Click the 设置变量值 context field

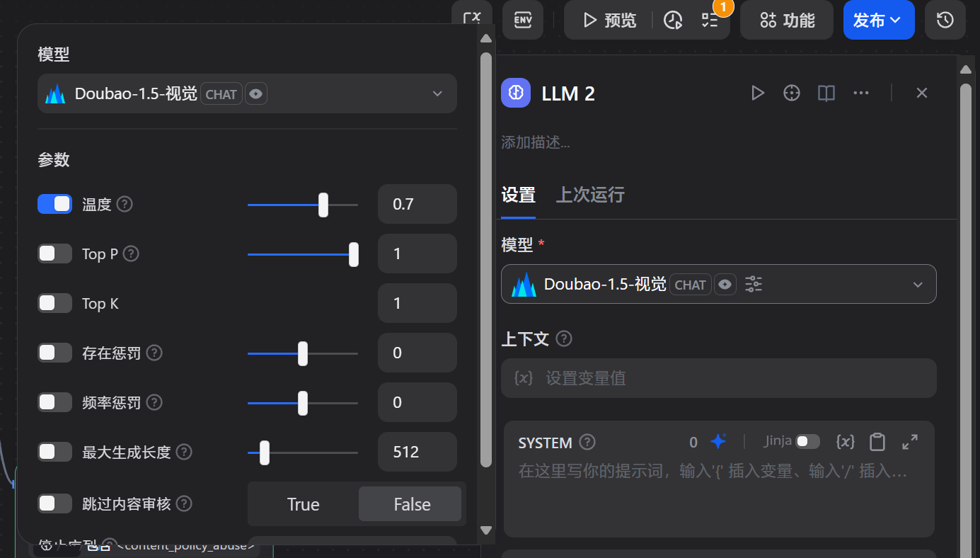coord(719,378)
